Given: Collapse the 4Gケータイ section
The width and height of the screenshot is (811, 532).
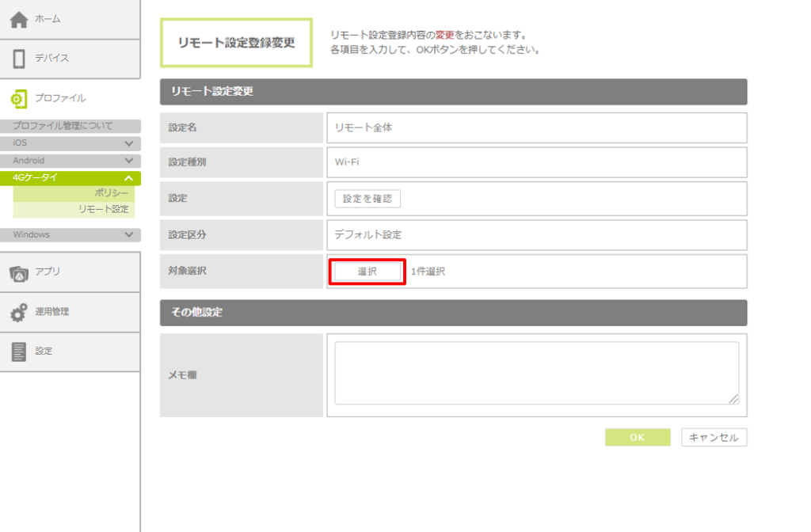Looking at the screenshot, I should (128, 178).
